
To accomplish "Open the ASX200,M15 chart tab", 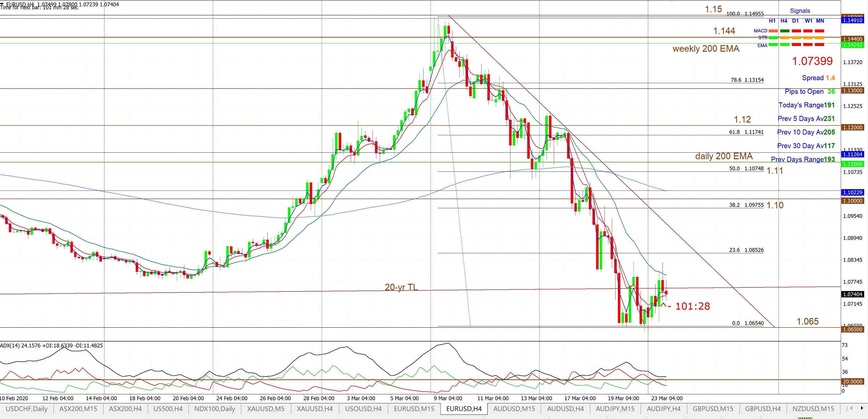I will pos(78,409).
